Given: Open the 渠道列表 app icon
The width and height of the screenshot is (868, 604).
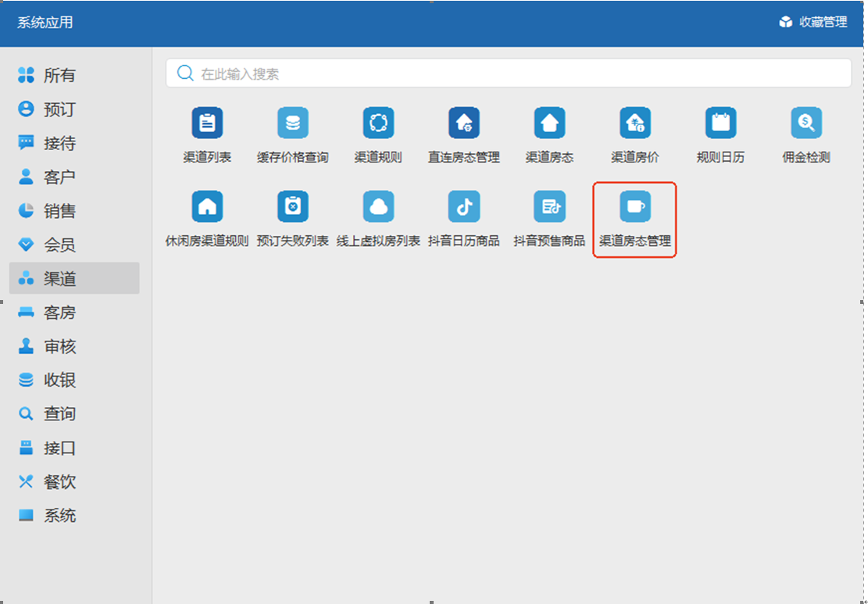Looking at the screenshot, I should click(207, 123).
